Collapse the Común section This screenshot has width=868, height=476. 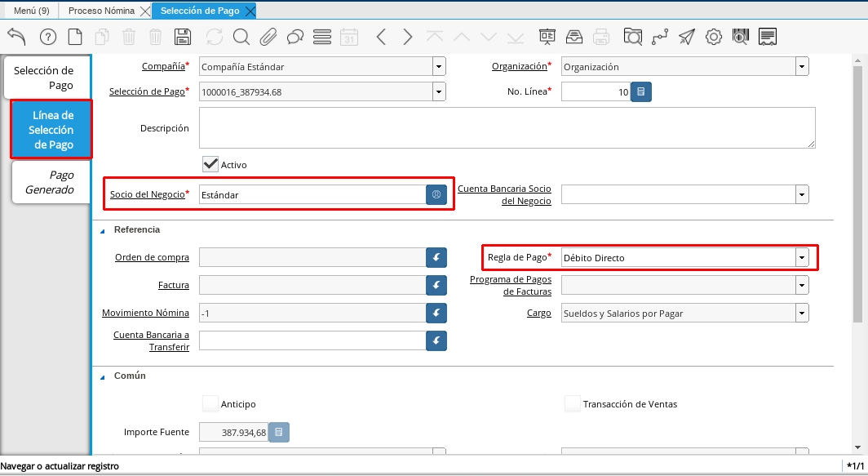click(x=103, y=377)
